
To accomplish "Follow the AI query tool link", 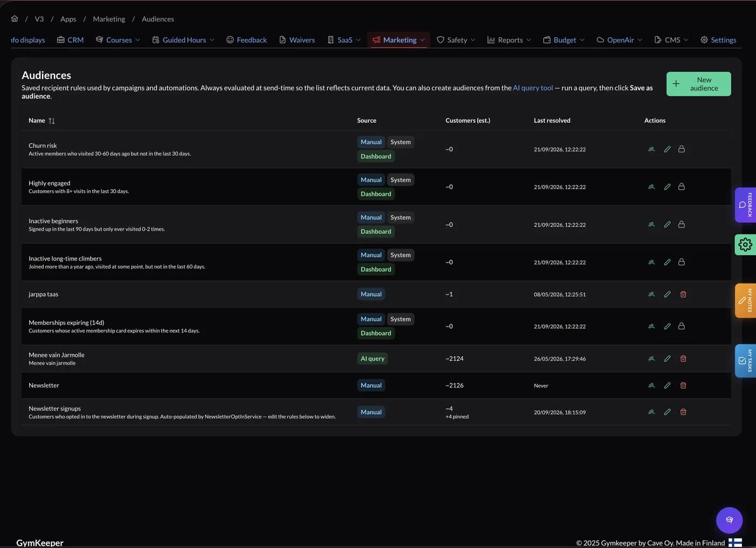I will click(x=533, y=88).
